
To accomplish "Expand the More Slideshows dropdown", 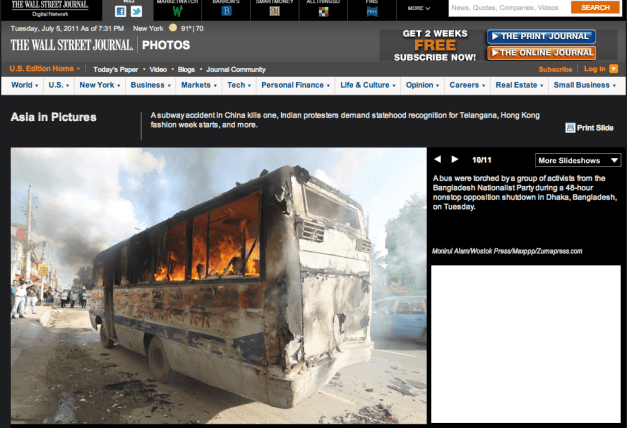I will (x=578, y=160).
